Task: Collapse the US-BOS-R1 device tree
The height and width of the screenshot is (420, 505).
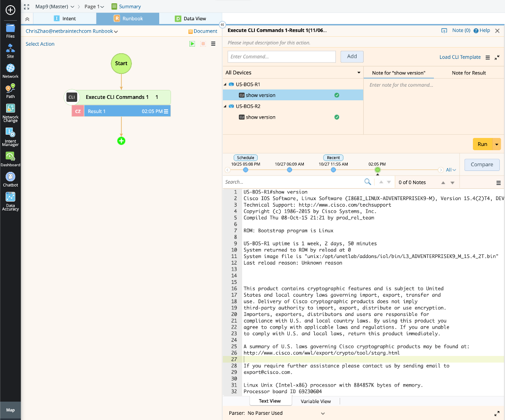Action: tap(225, 84)
